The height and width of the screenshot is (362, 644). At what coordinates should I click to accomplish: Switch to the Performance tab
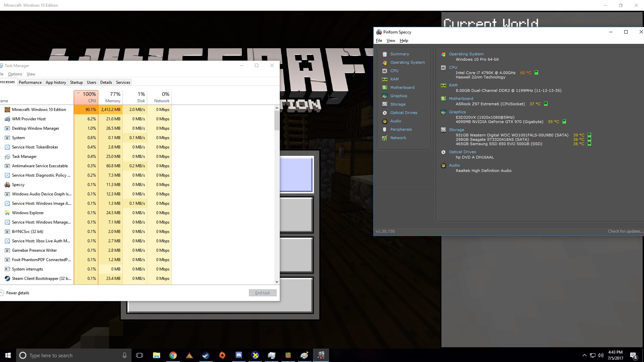coord(30,82)
